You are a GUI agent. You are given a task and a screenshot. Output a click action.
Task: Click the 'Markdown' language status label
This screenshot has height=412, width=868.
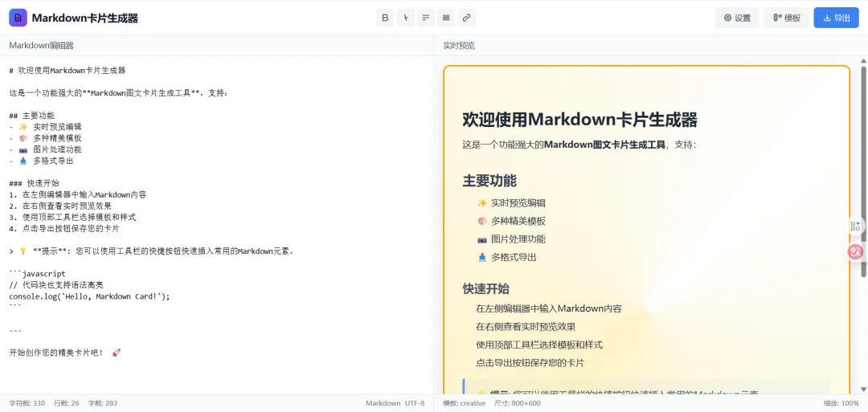click(383, 403)
